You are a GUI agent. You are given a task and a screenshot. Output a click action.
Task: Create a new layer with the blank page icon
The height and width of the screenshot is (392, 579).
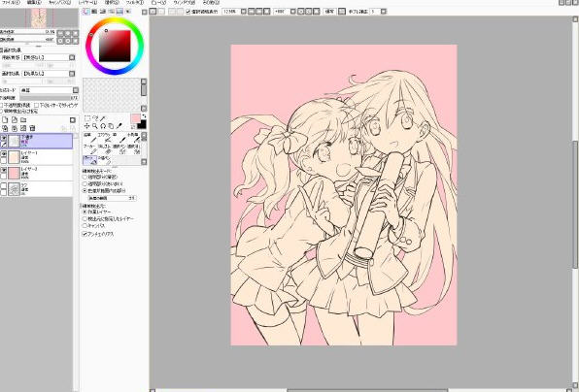pos(5,120)
